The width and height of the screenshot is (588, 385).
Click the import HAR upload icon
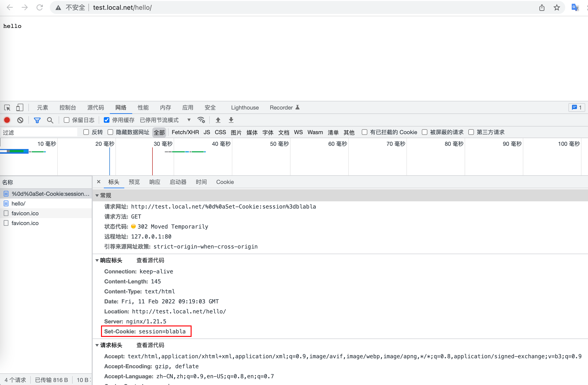coord(218,120)
